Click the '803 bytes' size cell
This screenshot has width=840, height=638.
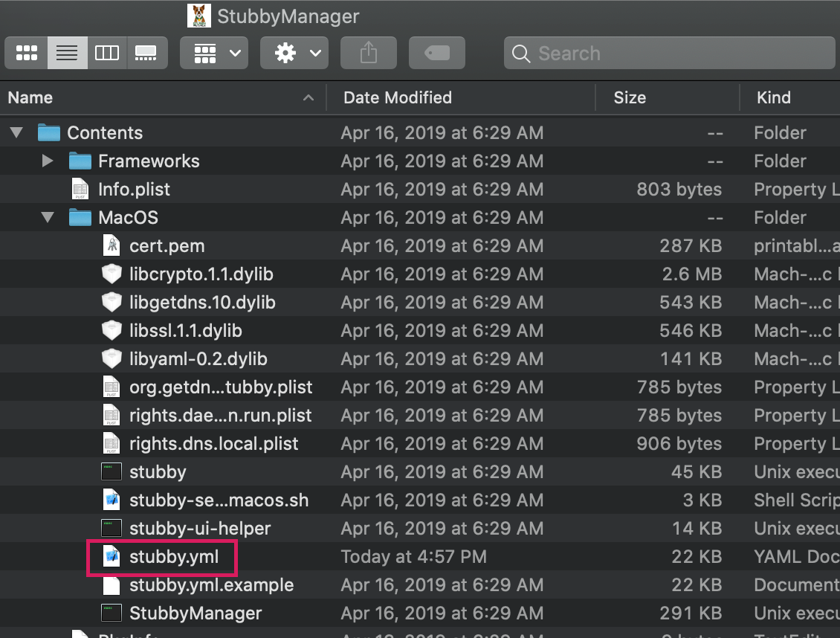pyautogui.click(x=679, y=189)
